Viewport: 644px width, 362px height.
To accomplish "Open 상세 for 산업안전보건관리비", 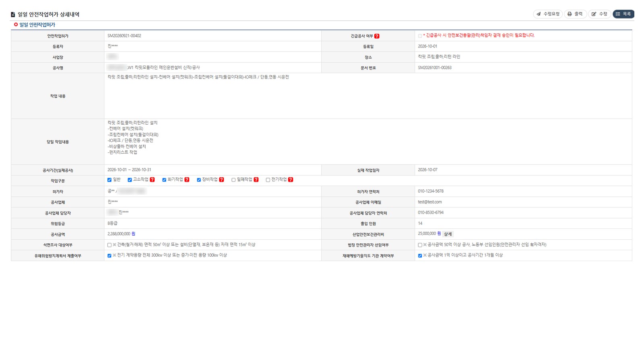I will click(x=448, y=234).
